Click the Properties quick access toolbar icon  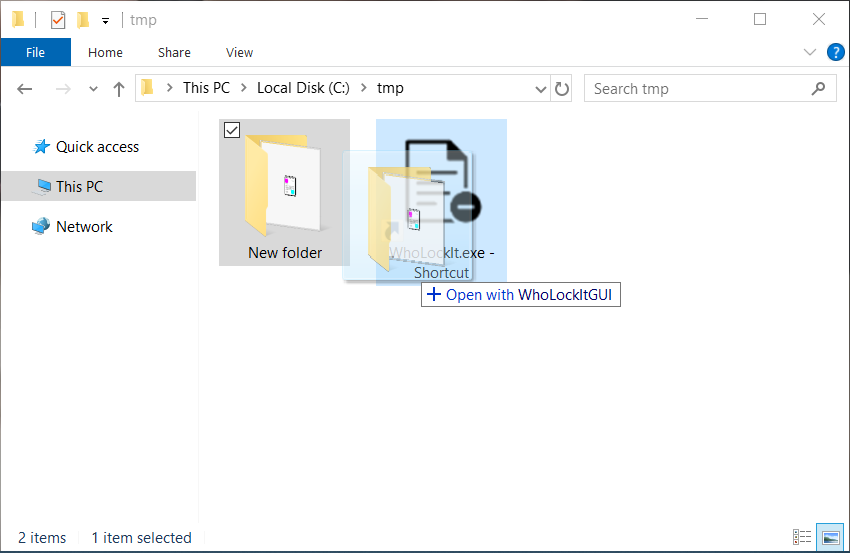57,21
